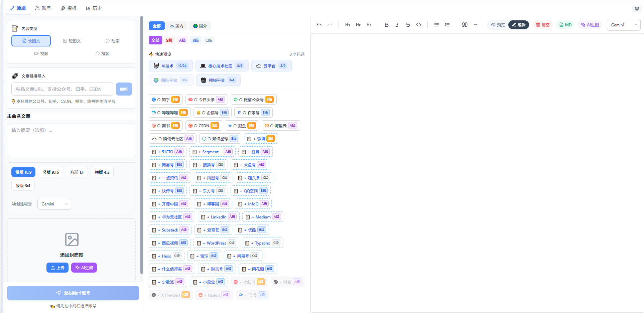644x313 pixels.
Task: Apply italic formatting with the I icon
Action: coord(397,25)
